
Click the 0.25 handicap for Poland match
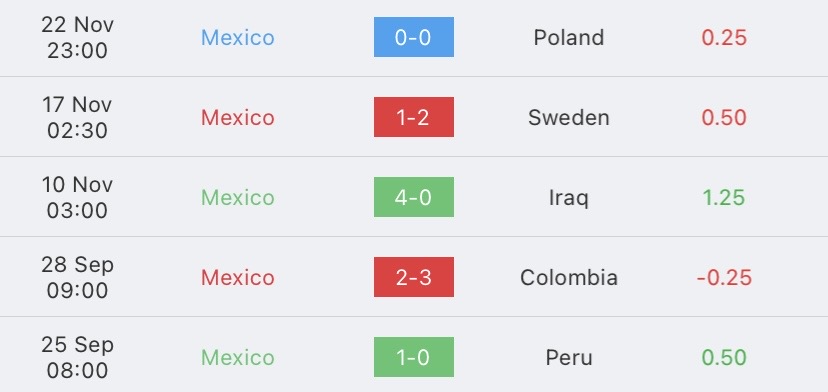point(724,38)
